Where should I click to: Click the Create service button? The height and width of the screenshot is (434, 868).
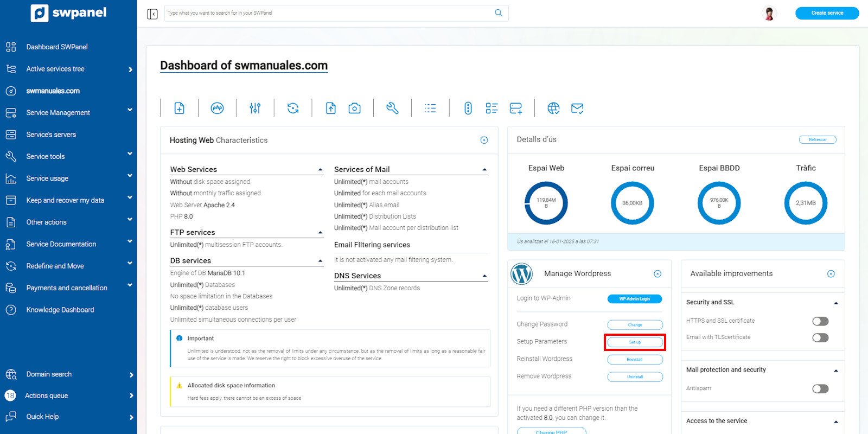[827, 13]
